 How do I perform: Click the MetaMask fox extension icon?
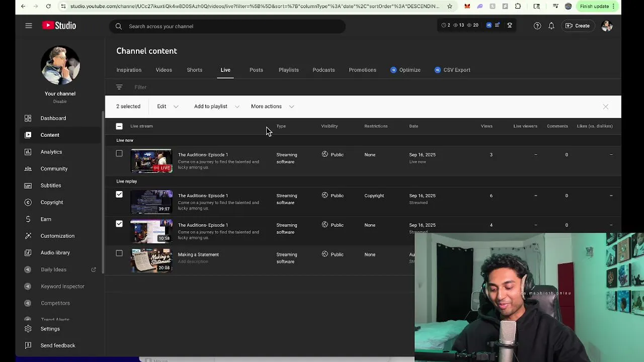pos(467,6)
